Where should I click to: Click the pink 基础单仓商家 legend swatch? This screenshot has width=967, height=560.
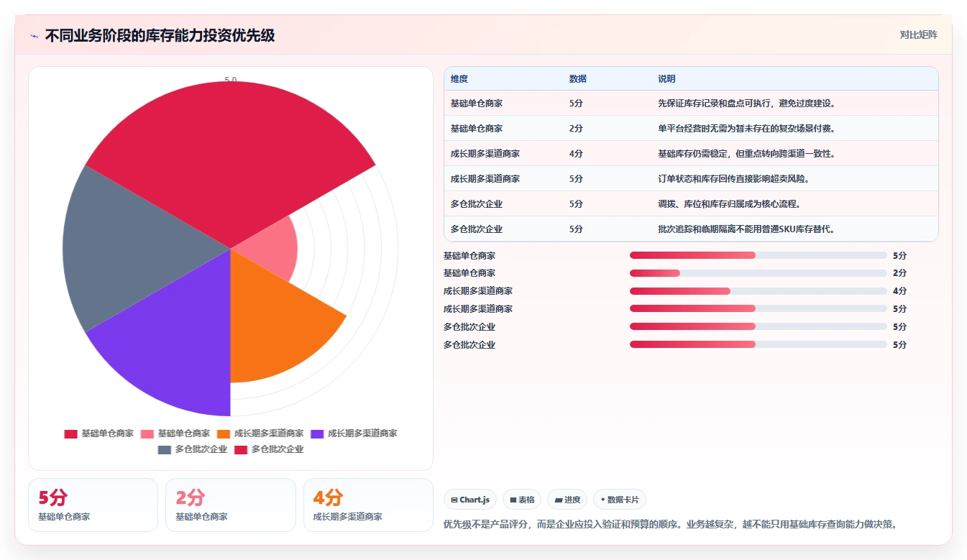click(147, 433)
